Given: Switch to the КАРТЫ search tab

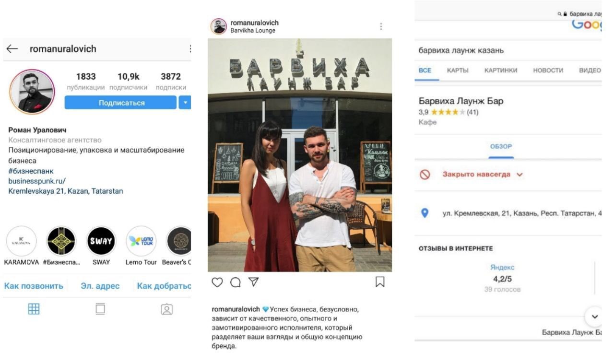Looking at the screenshot, I should (x=458, y=70).
